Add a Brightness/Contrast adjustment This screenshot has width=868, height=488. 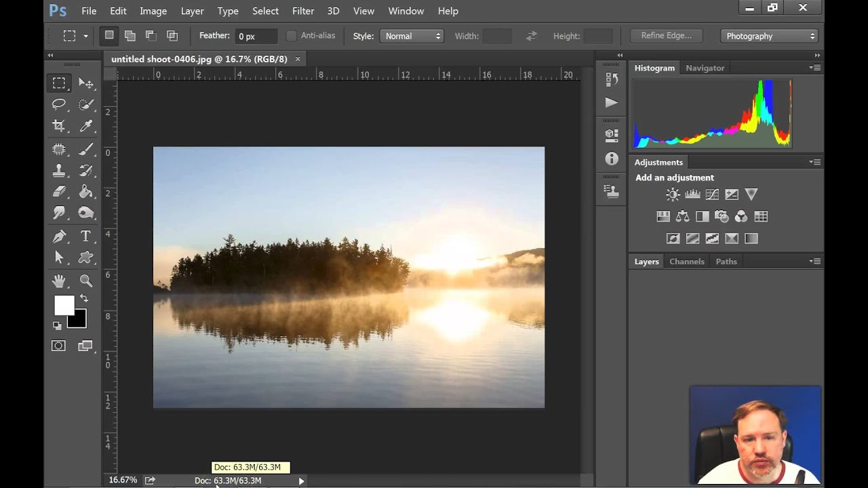673,195
